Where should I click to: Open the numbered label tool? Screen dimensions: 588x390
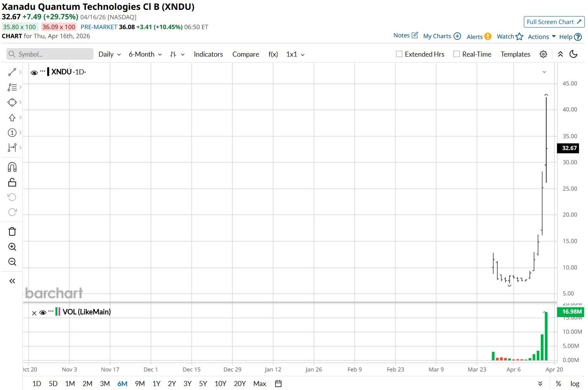pyautogui.click(x=12, y=133)
